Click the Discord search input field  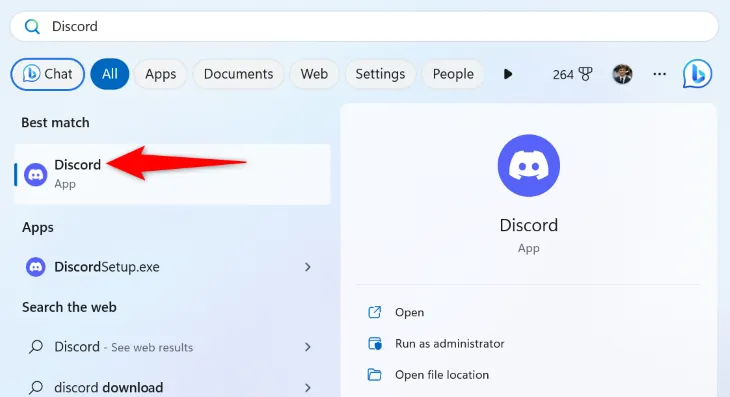(x=364, y=27)
